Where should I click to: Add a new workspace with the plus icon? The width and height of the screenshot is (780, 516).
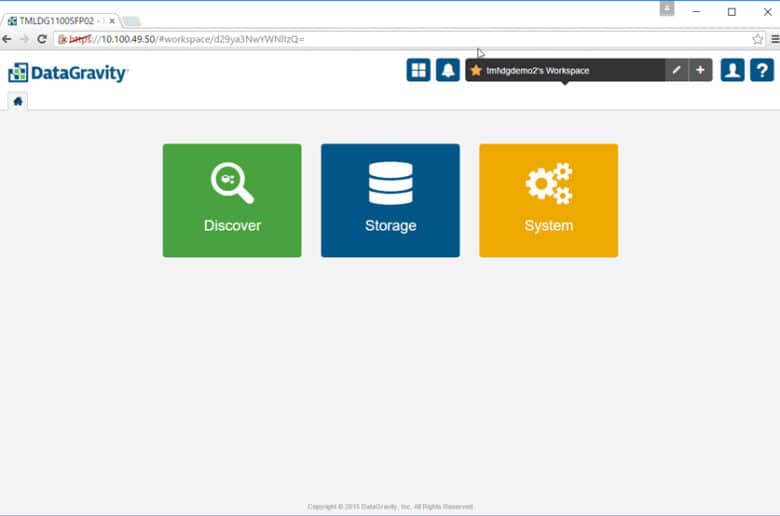point(700,70)
